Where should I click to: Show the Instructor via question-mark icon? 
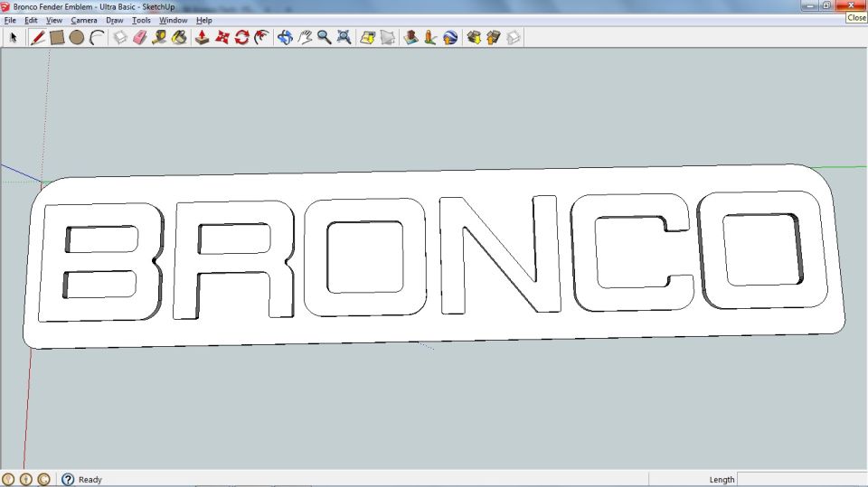[68, 479]
